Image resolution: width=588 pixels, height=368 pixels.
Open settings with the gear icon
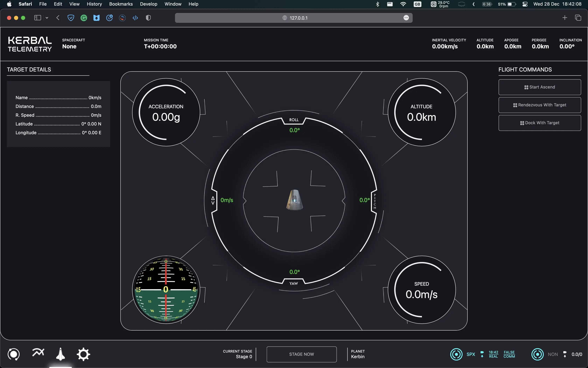tap(83, 354)
